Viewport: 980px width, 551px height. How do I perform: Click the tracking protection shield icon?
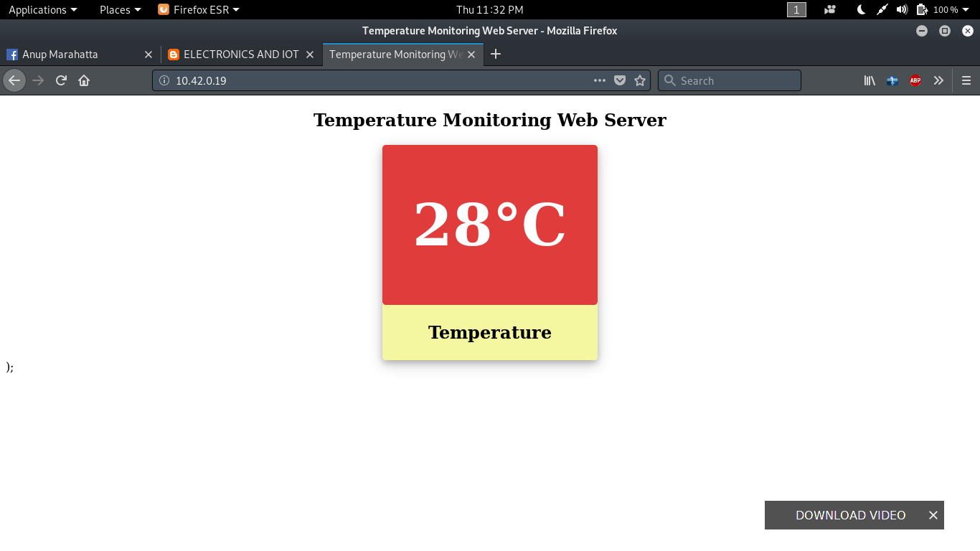point(619,80)
